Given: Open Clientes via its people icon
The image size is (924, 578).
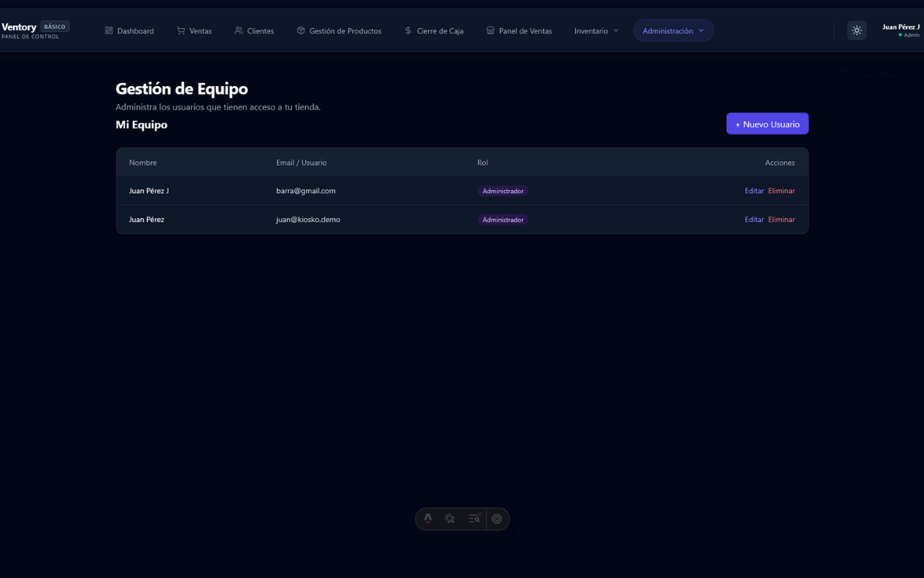Looking at the screenshot, I should (239, 31).
